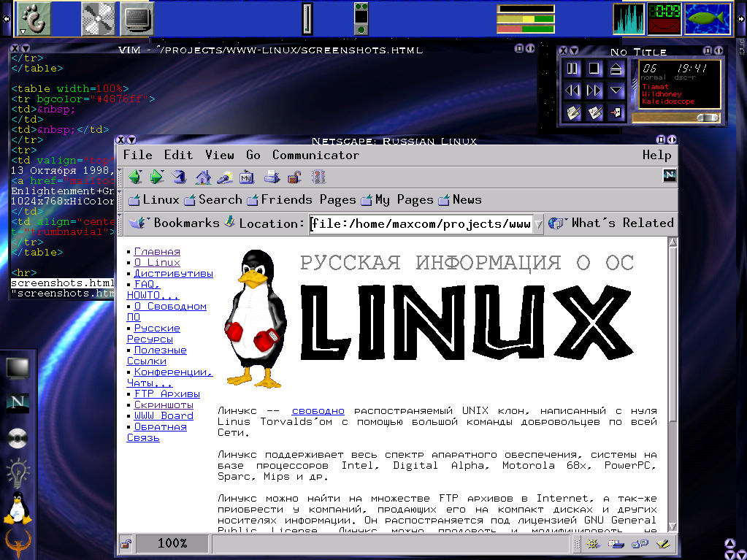The height and width of the screenshot is (560, 747).
Task: Follow the Дистрибутивы link
Action: (173, 273)
